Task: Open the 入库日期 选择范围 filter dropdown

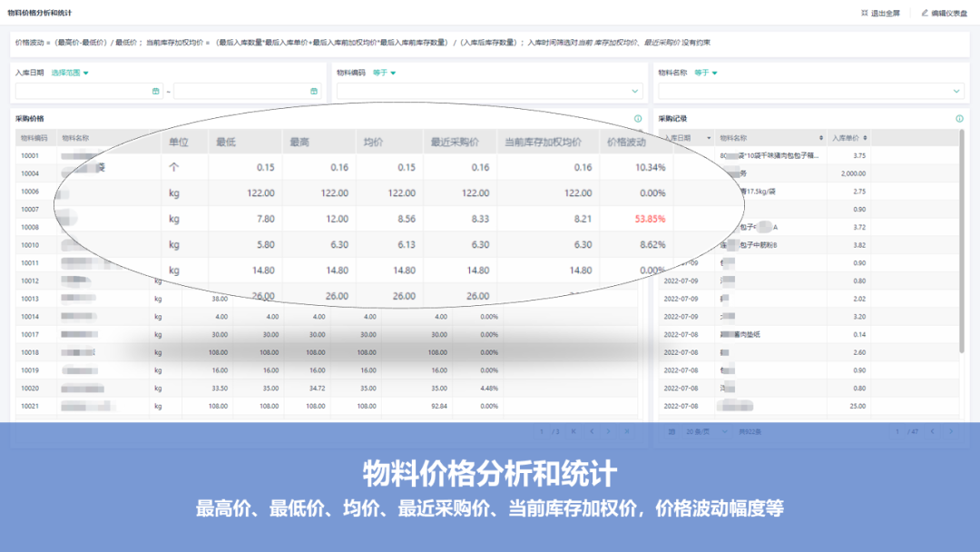Action: tap(71, 73)
